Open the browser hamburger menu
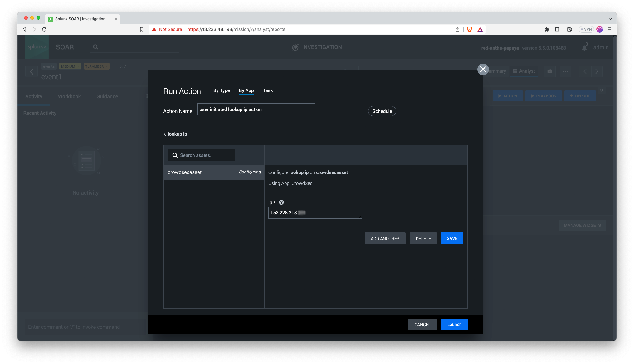The height and width of the screenshot is (364, 634). 610,29
